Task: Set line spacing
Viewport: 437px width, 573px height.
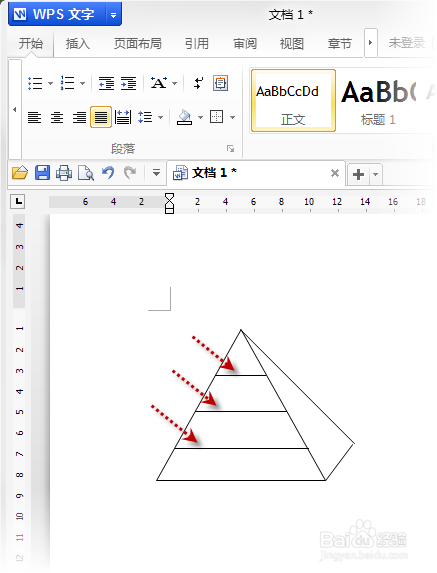Action: pyautogui.click(x=145, y=117)
